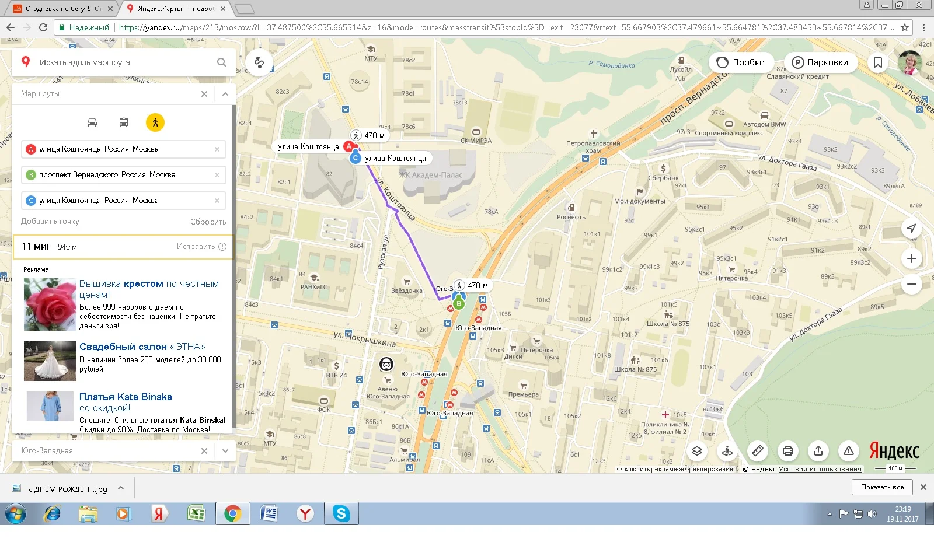This screenshot has width=934, height=560.
Task: Close the Юго-Западная panel
Action: pos(204,451)
